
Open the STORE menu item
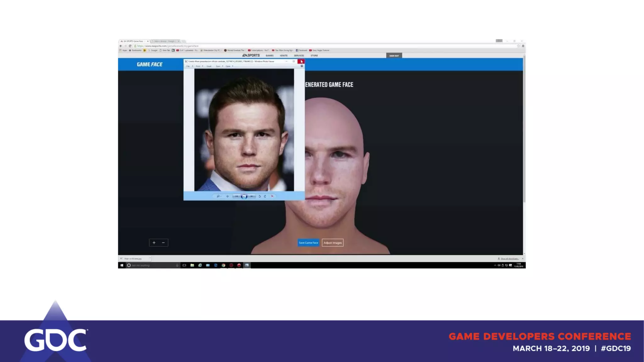pos(314,56)
